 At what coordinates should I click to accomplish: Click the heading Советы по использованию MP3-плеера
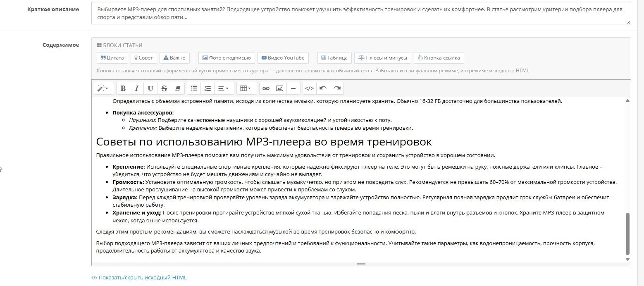(x=264, y=142)
